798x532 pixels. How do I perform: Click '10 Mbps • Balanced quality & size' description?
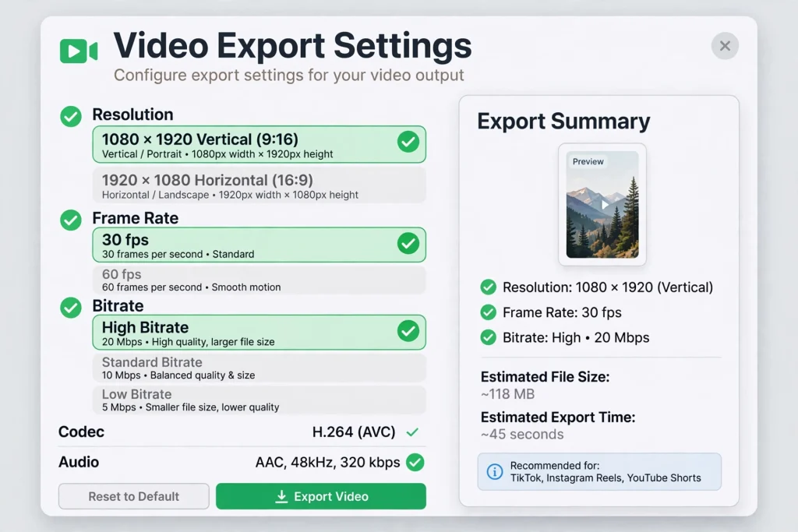178,375
